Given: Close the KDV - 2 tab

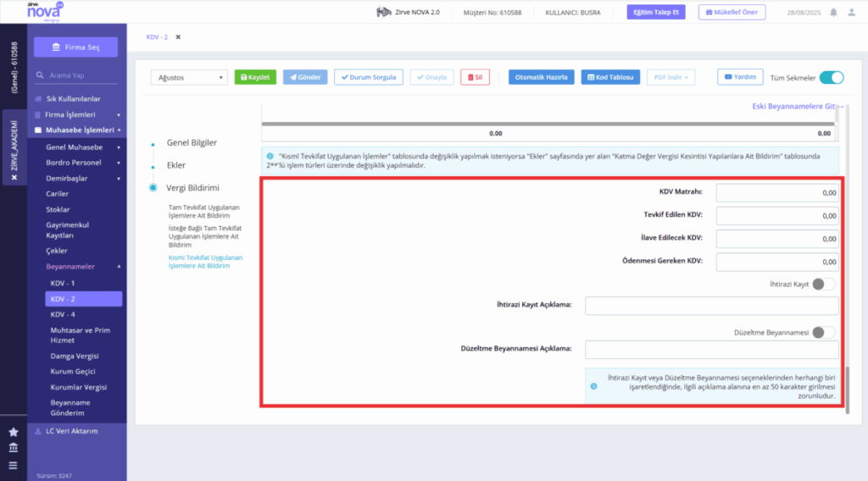Looking at the screenshot, I should pos(178,37).
